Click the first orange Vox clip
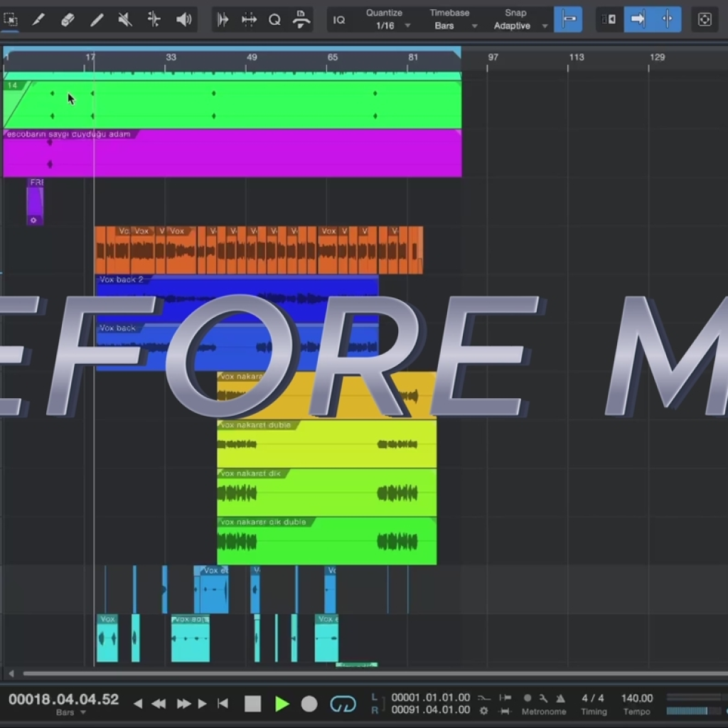Viewport: 728px width, 728px height. [x=101, y=250]
